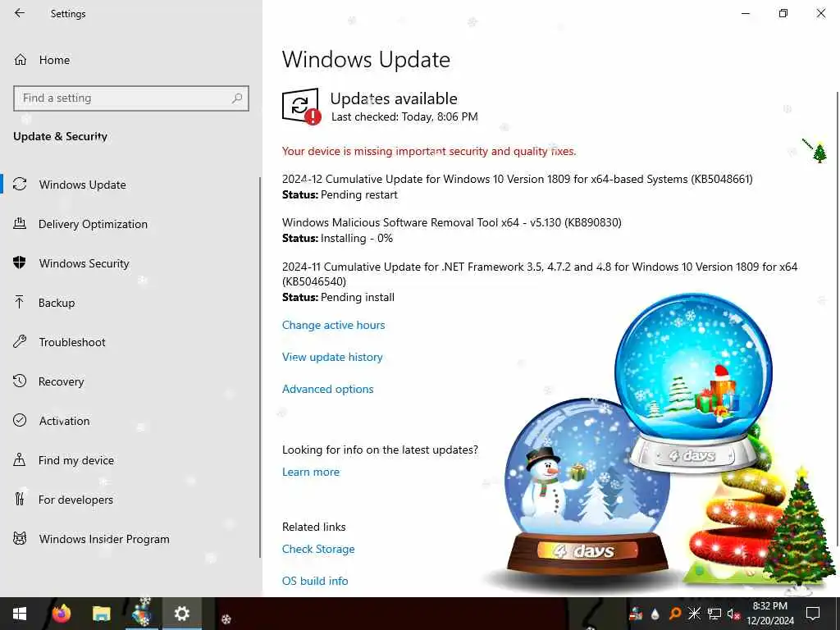Viewport: 840px width, 630px height.
Task: Click the main page vertical scrollbar
Action: pos(838,319)
